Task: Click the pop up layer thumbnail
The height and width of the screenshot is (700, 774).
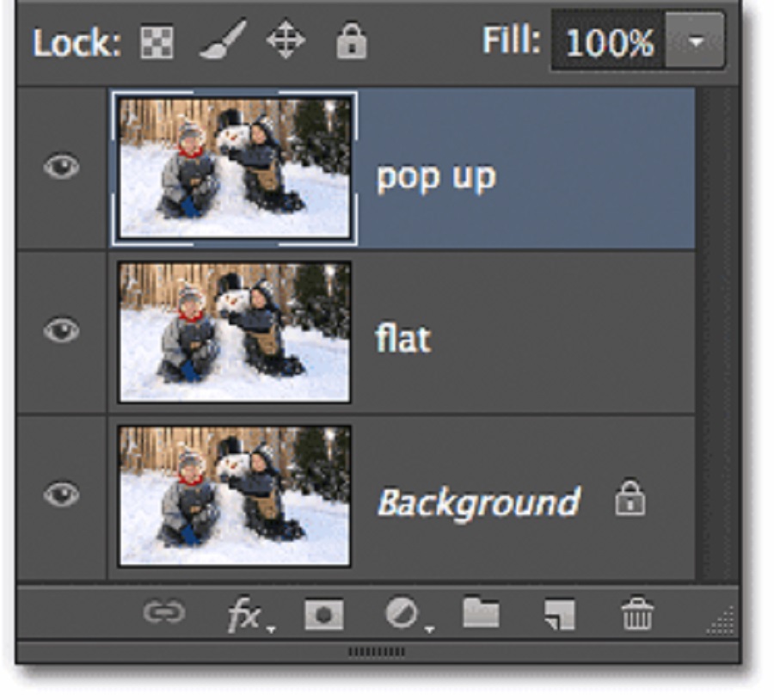Action: pos(234,167)
